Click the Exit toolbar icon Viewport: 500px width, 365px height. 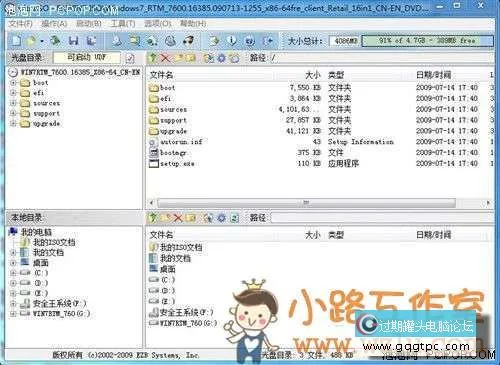pyautogui.click(x=268, y=41)
